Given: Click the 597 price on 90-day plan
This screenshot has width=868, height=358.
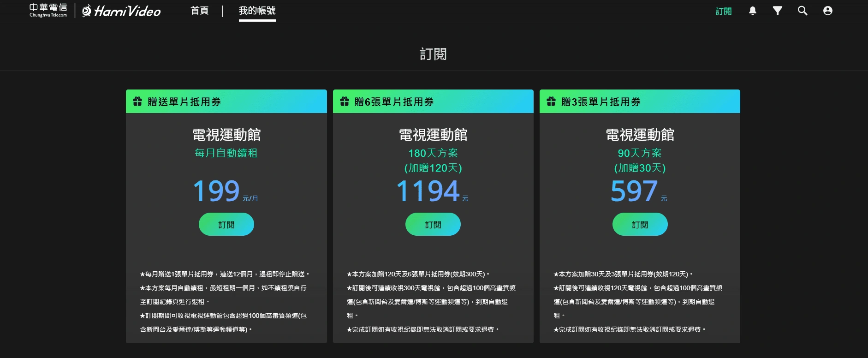Looking at the screenshot, I should [634, 191].
